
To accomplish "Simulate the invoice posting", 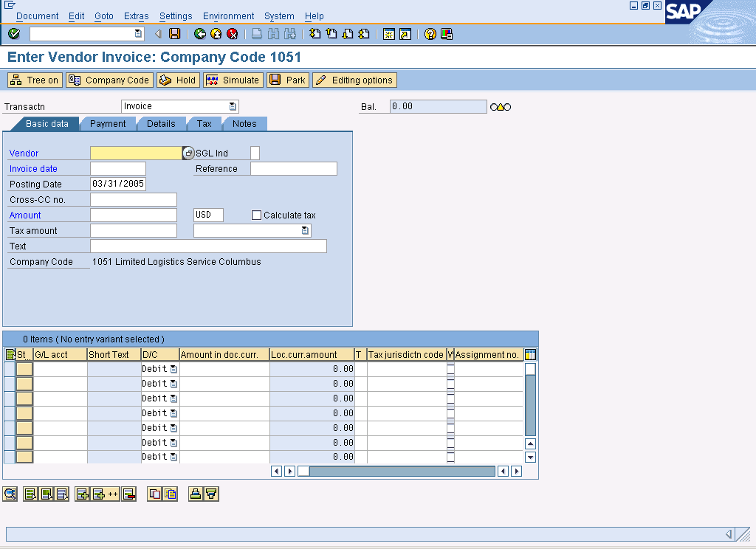I will [x=233, y=80].
